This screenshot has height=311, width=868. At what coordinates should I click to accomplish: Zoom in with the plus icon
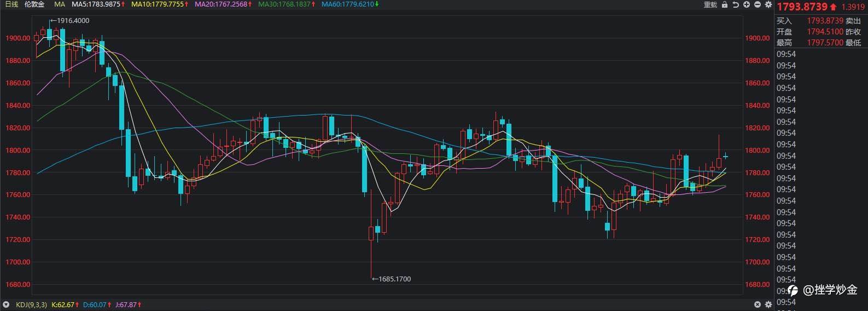747,4
